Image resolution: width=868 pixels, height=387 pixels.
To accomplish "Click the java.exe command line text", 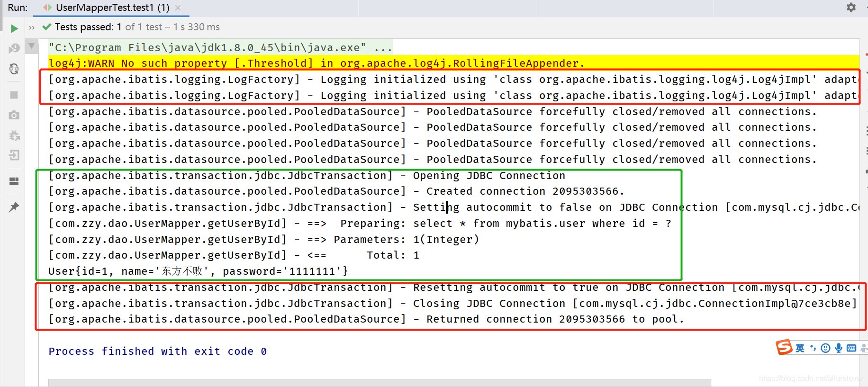I will click(220, 47).
